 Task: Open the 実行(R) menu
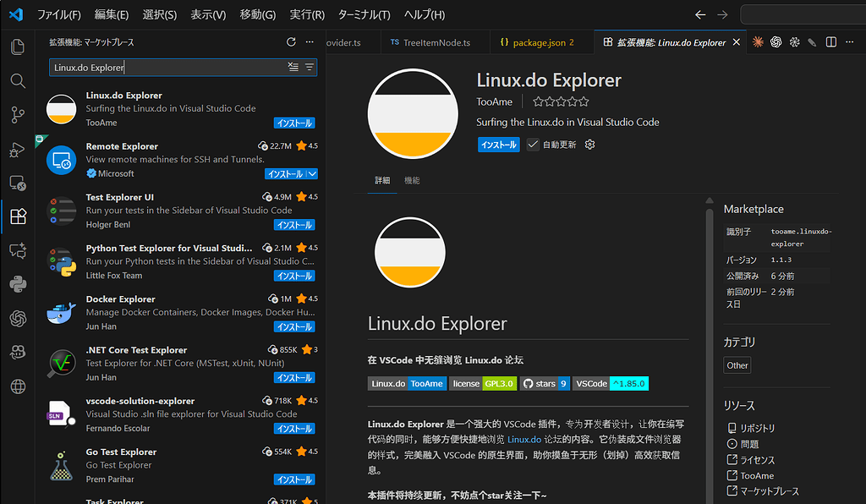(307, 15)
